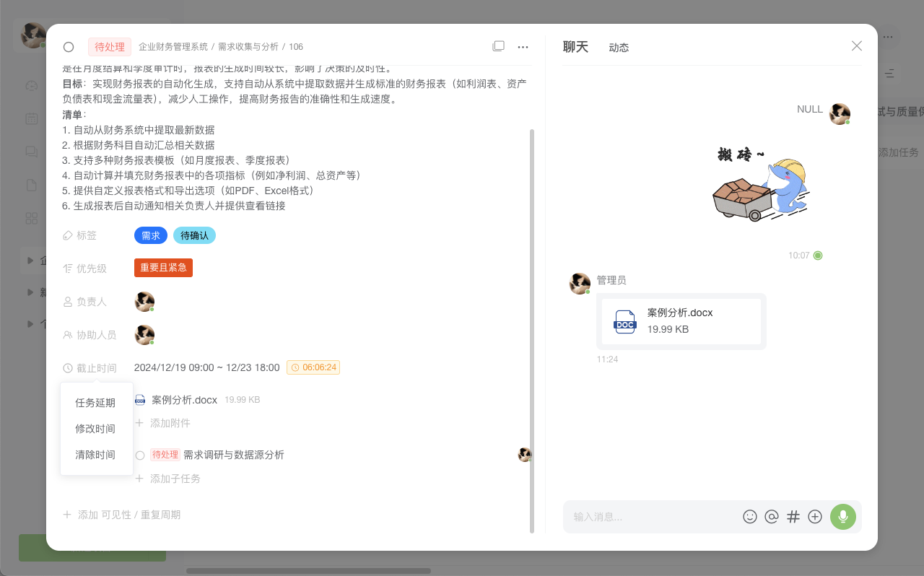Click the 06:06:24 countdown badge
924x576 pixels.
coord(313,367)
